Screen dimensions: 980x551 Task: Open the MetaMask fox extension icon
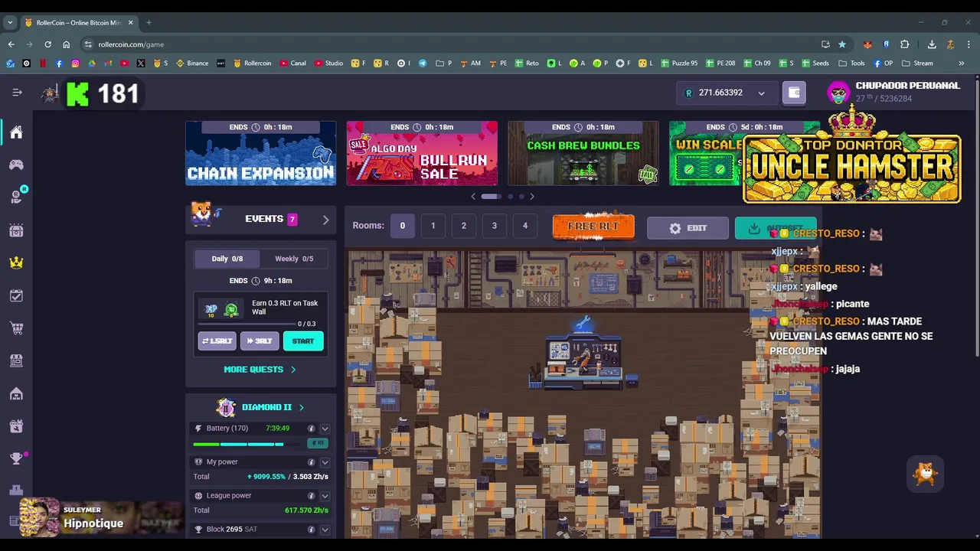pyautogui.click(x=867, y=44)
